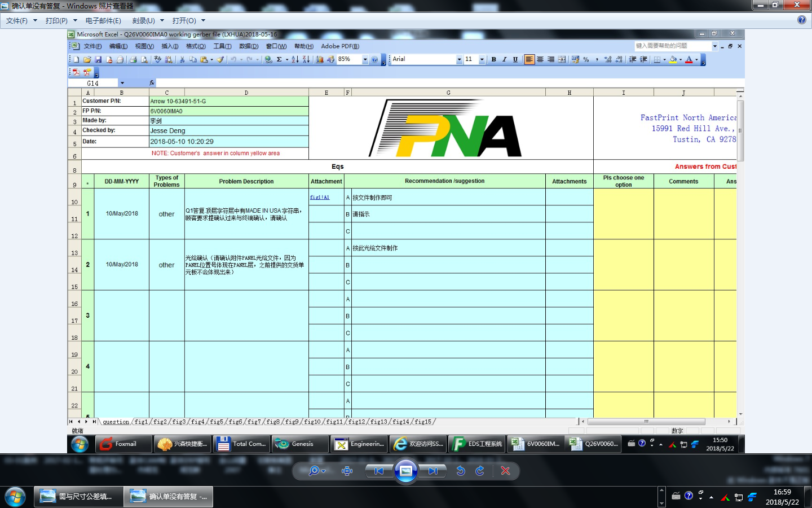The width and height of the screenshot is (812, 508).
Task: Click the fx insert function button
Action: click(152, 83)
